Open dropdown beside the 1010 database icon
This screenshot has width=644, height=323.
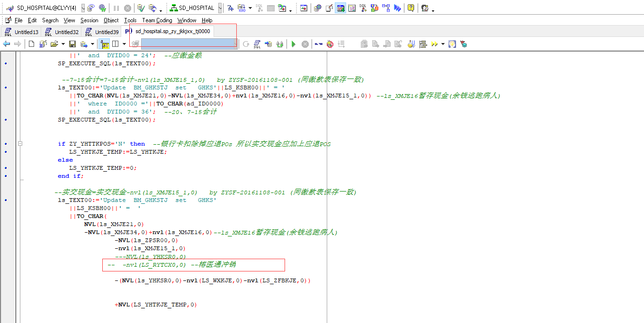pos(250,8)
